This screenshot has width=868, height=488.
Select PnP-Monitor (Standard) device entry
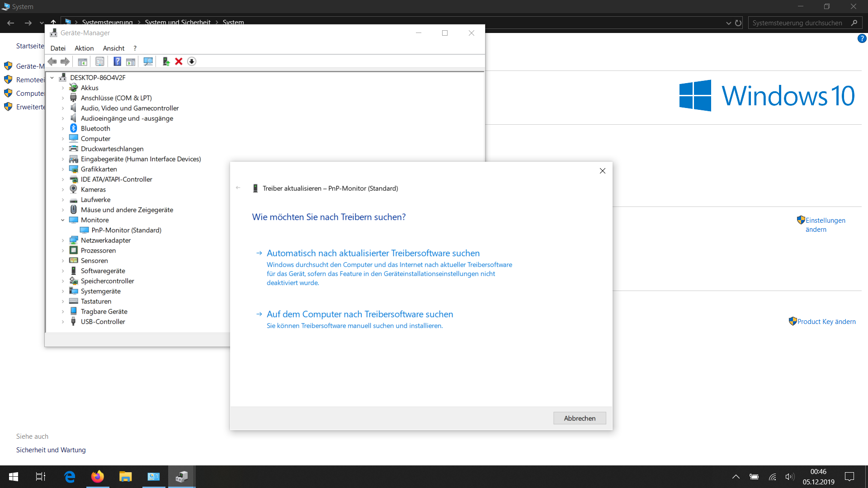coord(126,230)
